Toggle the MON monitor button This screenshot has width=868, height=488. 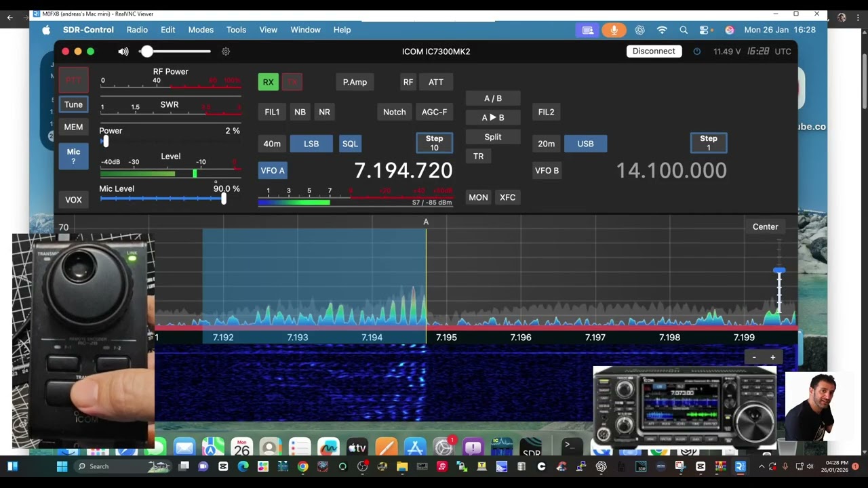pos(478,197)
